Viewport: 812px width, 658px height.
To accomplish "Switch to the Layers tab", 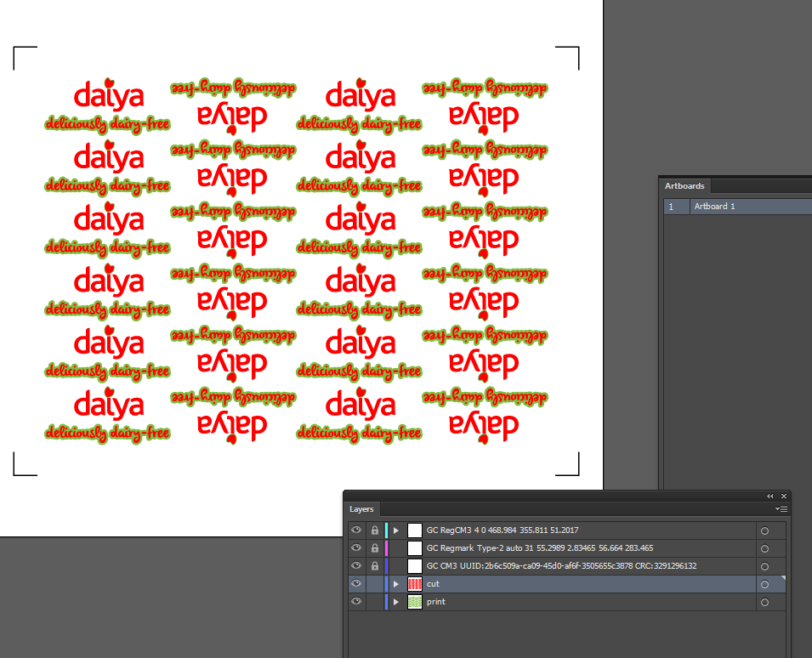I will coord(361,509).
